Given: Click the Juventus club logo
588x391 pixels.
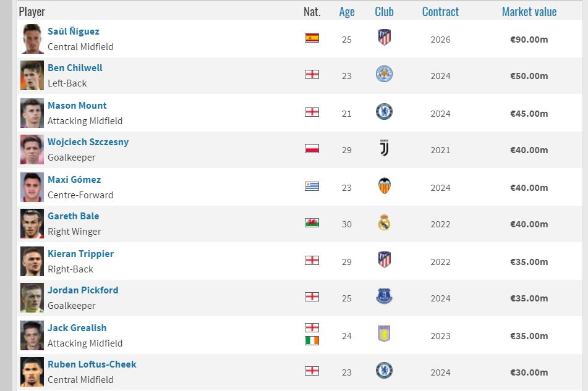Looking at the screenshot, I should (384, 148).
